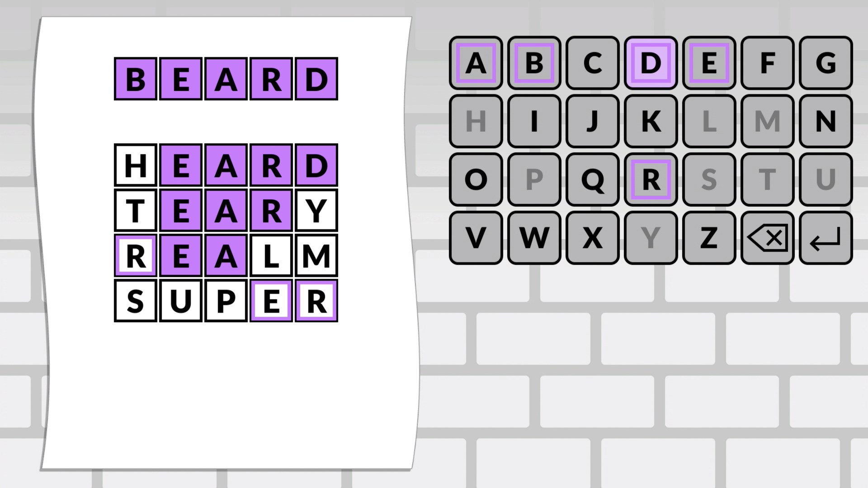Select letter B on keyboard
The width and height of the screenshot is (868, 488).
tap(533, 62)
